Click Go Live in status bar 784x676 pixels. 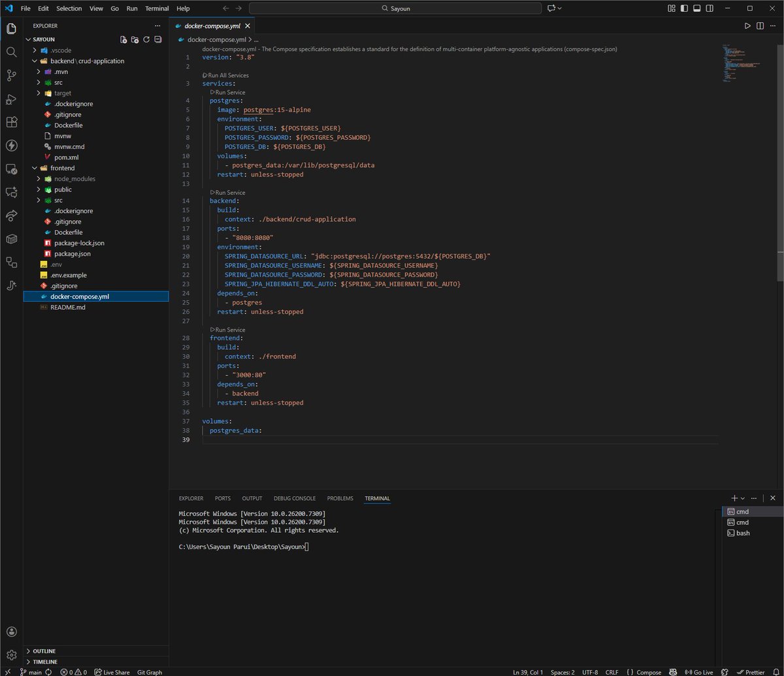click(698, 671)
